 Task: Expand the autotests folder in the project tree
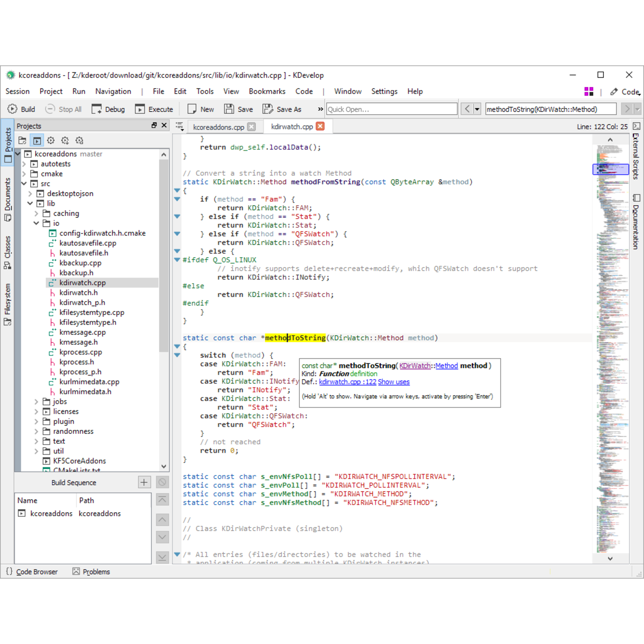24,164
